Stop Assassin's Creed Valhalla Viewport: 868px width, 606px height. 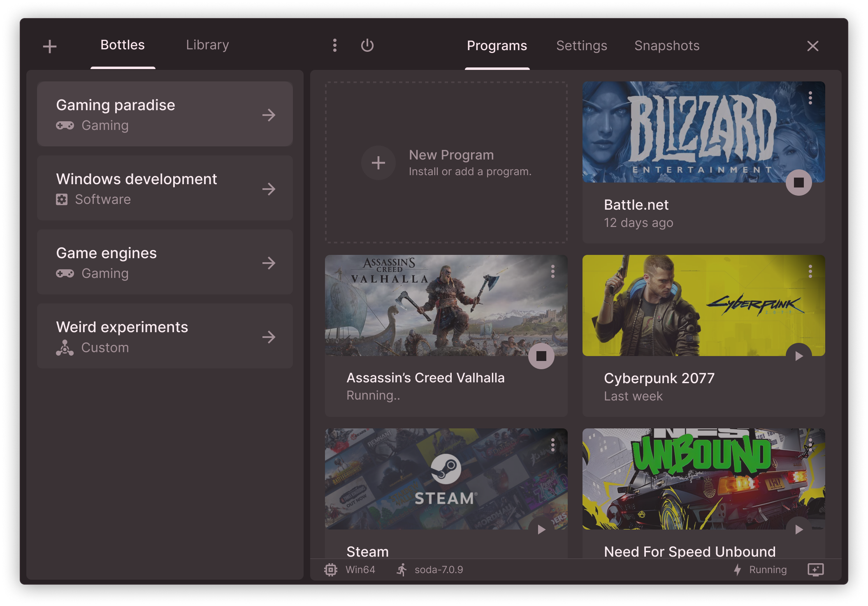(x=541, y=356)
